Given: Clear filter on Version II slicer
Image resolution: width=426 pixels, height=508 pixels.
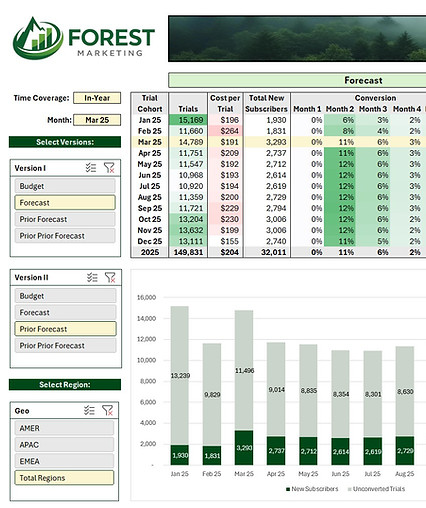Looking at the screenshot, I should 110,277.
